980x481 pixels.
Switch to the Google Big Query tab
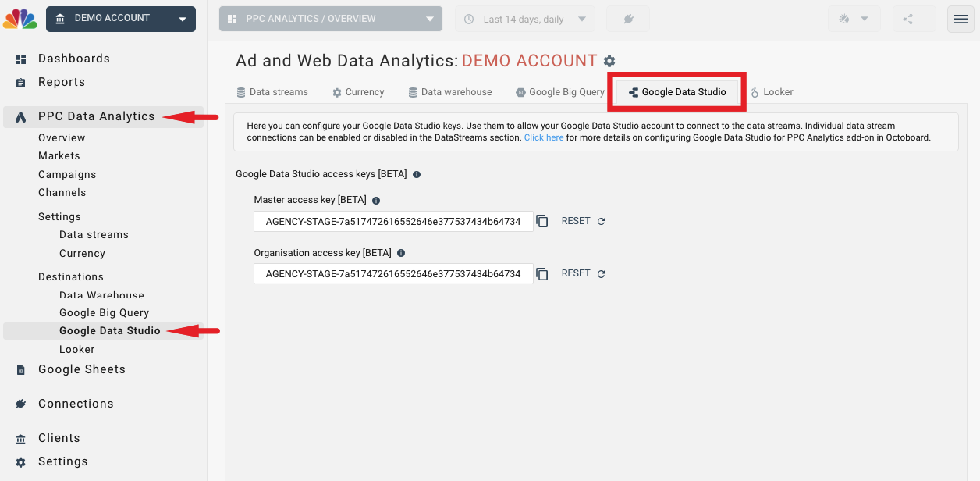pos(560,92)
